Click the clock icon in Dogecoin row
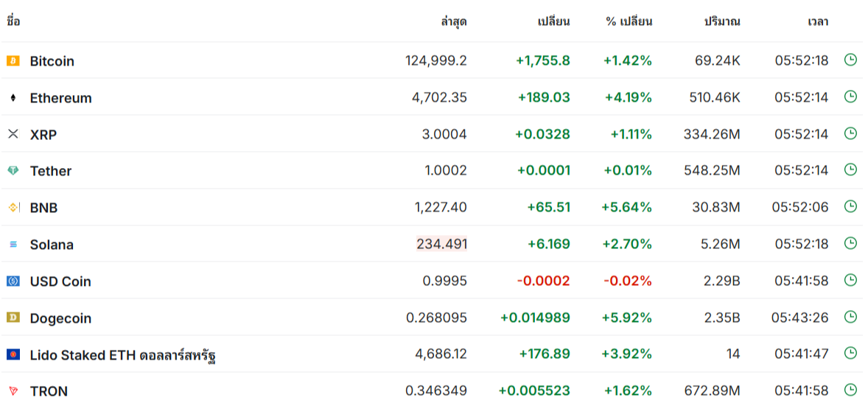This screenshot has width=868, height=406. click(850, 317)
